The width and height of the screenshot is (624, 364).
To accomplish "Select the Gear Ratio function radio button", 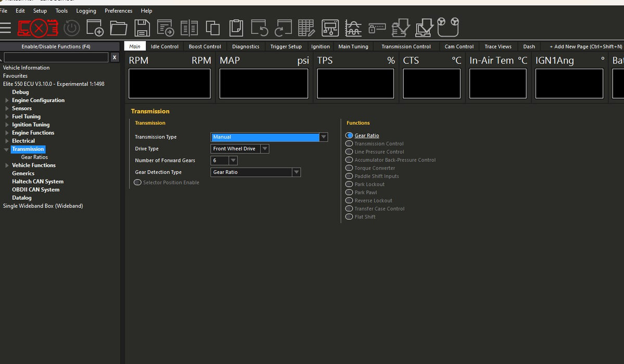I will coord(349,135).
